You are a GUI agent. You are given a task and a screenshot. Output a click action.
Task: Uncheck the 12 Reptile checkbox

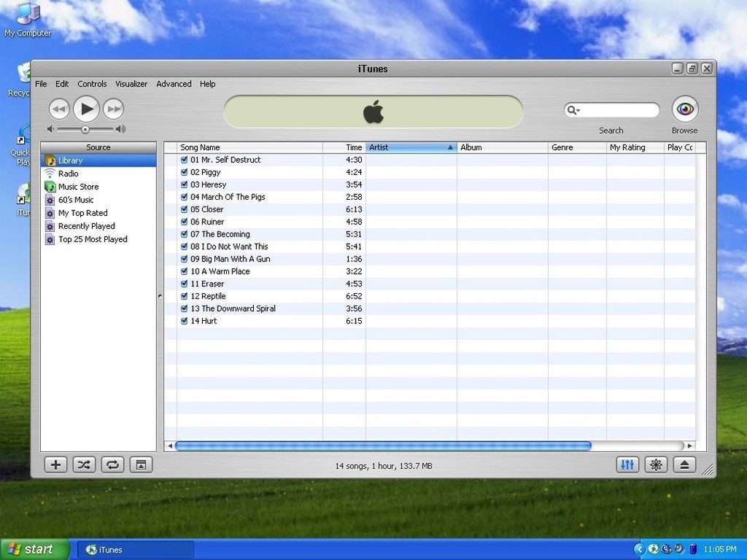(184, 296)
